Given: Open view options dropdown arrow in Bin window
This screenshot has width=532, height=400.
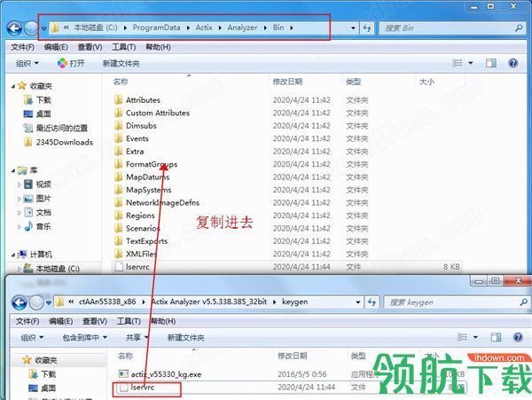Looking at the screenshot, I should point(471,63).
